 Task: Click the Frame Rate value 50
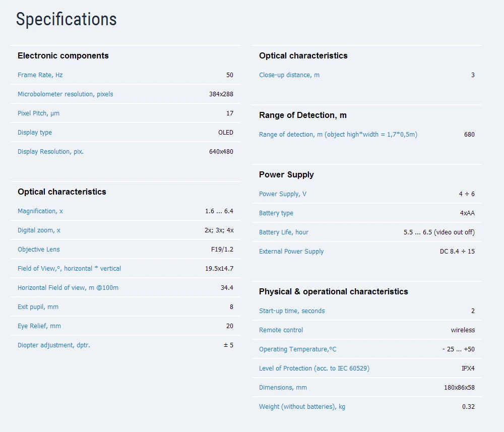click(230, 75)
